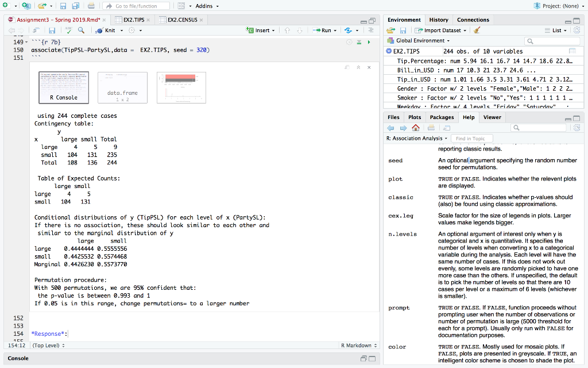Close the EX2.TIPS tab
The image size is (588, 368).
148,20
